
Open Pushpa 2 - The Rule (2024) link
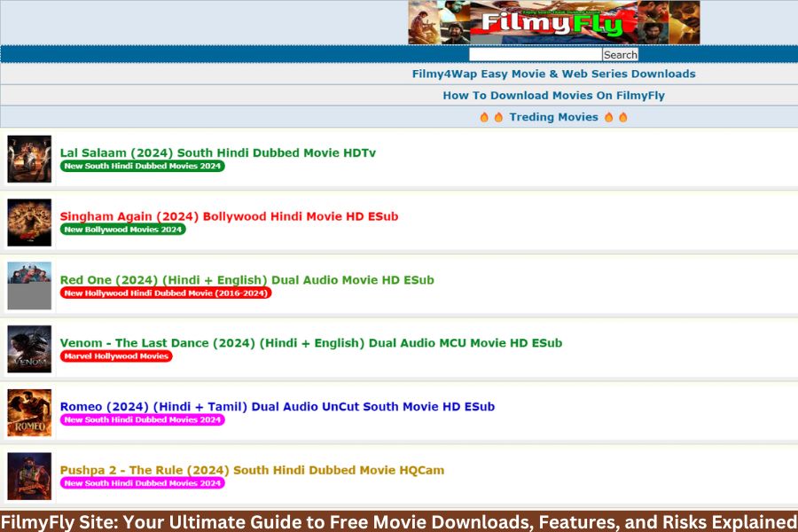pos(252,470)
